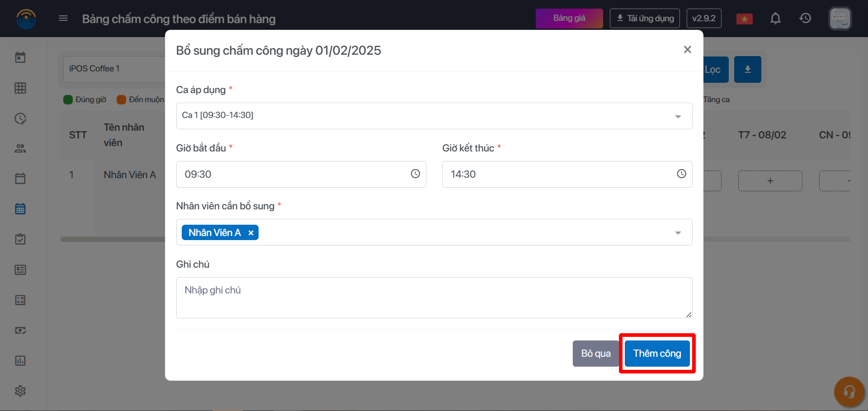868x411 pixels.
Task: Expand the Nhân viên cần bổ sung dropdown
Action: coord(678,233)
